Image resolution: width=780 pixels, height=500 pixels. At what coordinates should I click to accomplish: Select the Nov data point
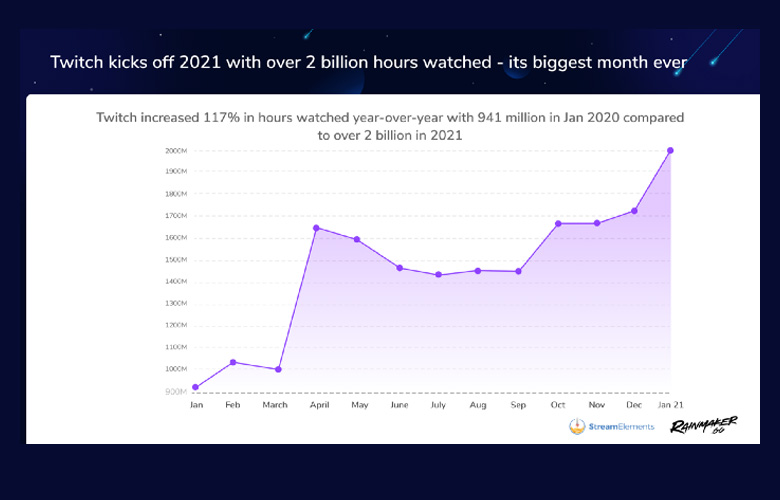[597, 223]
